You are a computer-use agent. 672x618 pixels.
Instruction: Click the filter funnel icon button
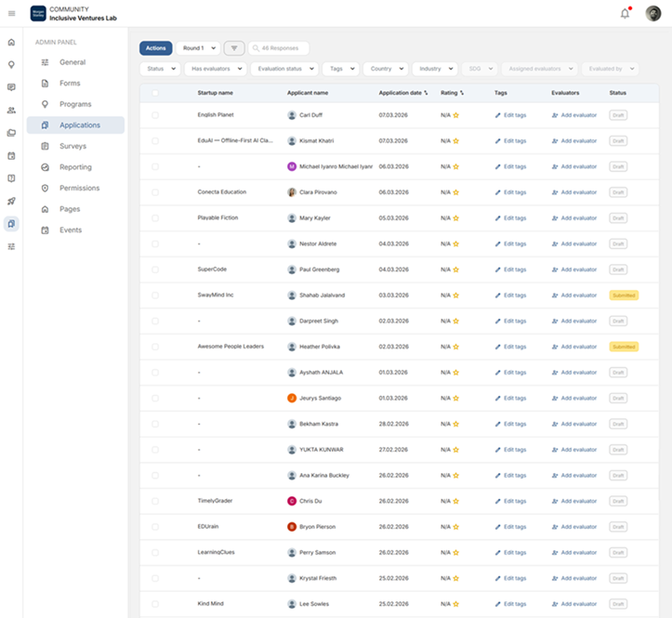[x=233, y=48]
